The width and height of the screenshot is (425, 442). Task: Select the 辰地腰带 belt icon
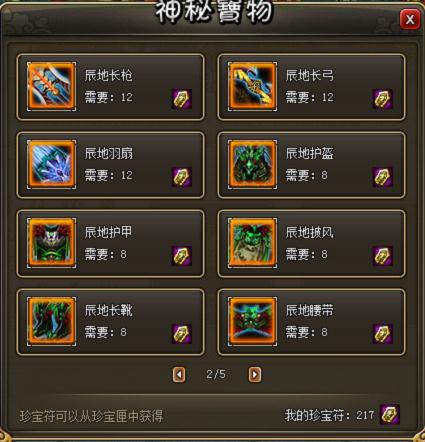pyautogui.click(x=253, y=321)
